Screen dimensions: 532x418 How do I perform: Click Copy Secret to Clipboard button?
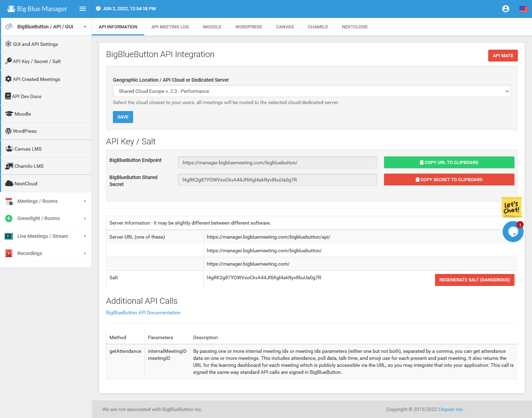point(449,179)
